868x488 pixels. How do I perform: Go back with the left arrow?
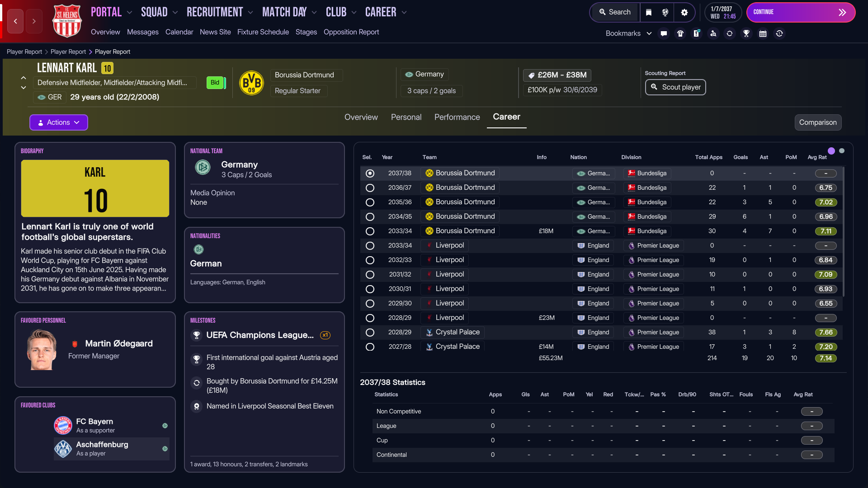point(15,21)
